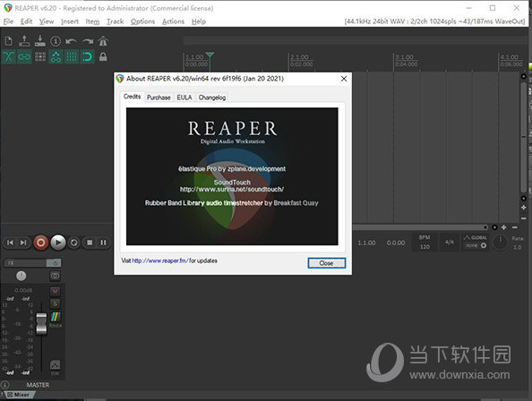Click the vertical zoom-in plus button
The height and width of the screenshot is (401, 532).
tap(524, 207)
